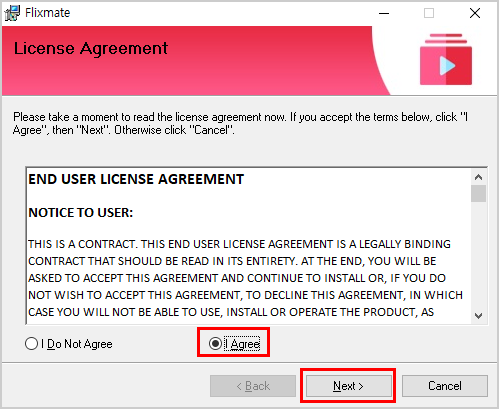499x409 pixels.
Task: Click the Cancel button
Action: point(445,386)
